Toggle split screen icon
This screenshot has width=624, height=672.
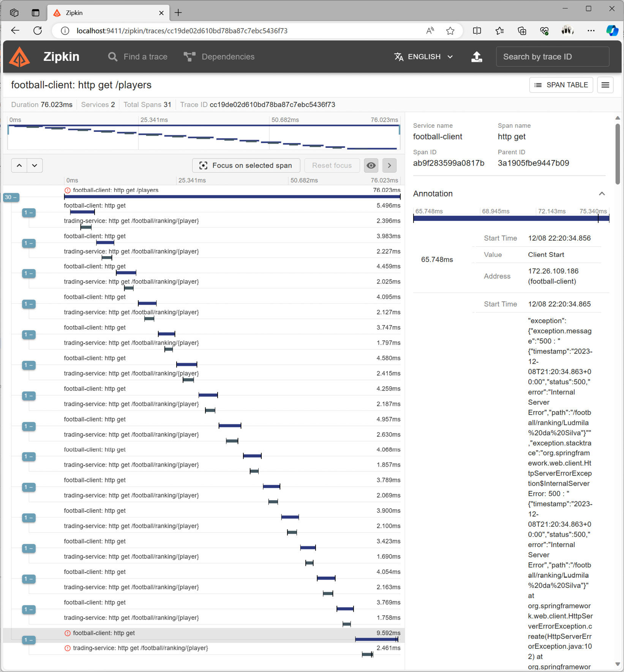coord(477,31)
